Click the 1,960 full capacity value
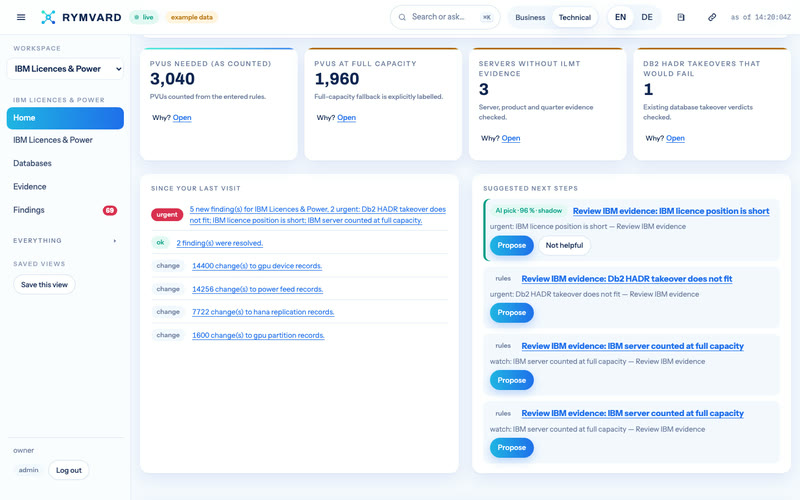Viewport: 800px width, 500px height. [337, 79]
